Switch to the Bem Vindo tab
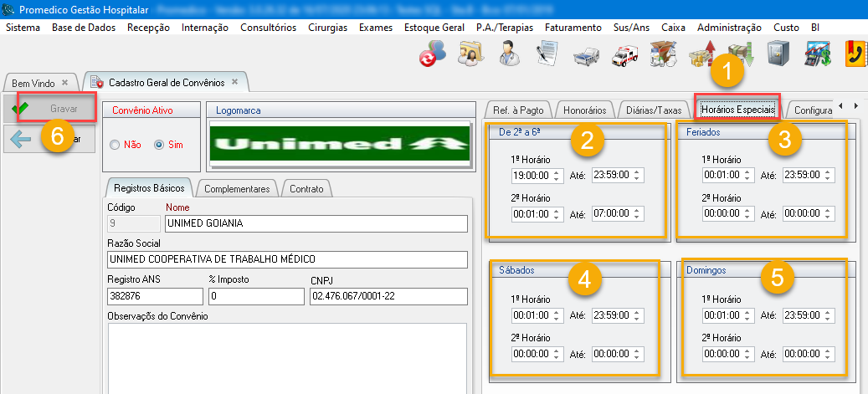The width and height of the screenshot is (868, 394). coord(33,83)
